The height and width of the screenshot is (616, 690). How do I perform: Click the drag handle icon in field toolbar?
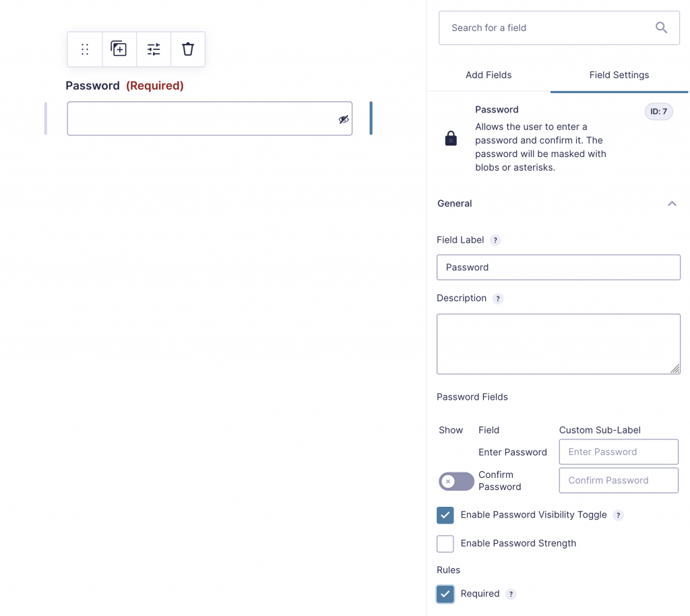coord(85,49)
